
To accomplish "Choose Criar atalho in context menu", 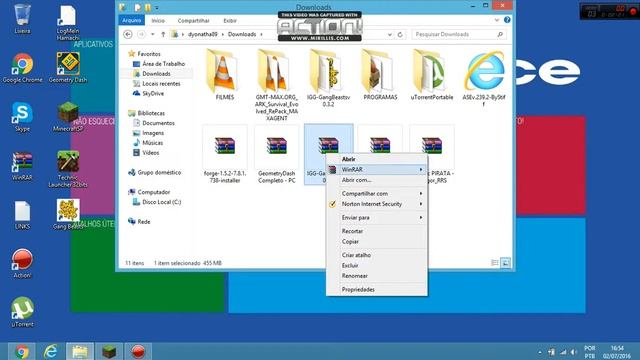I will coord(377,255).
